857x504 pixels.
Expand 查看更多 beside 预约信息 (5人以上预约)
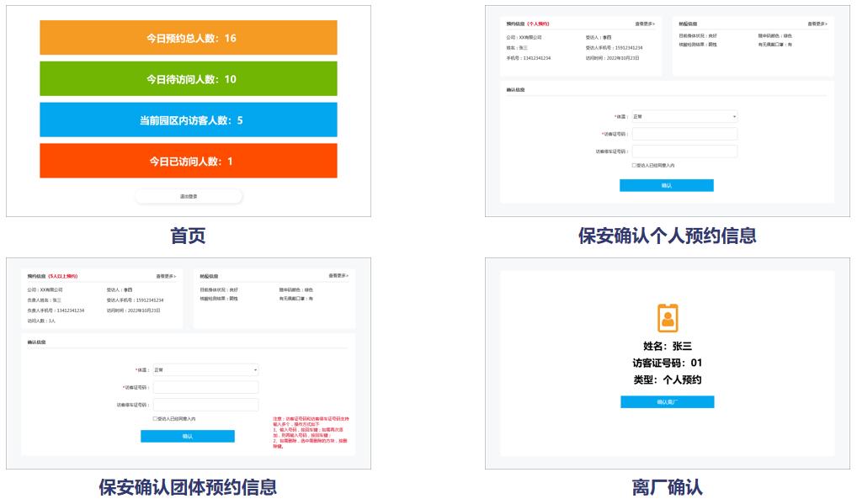click(x=166, y=276)
